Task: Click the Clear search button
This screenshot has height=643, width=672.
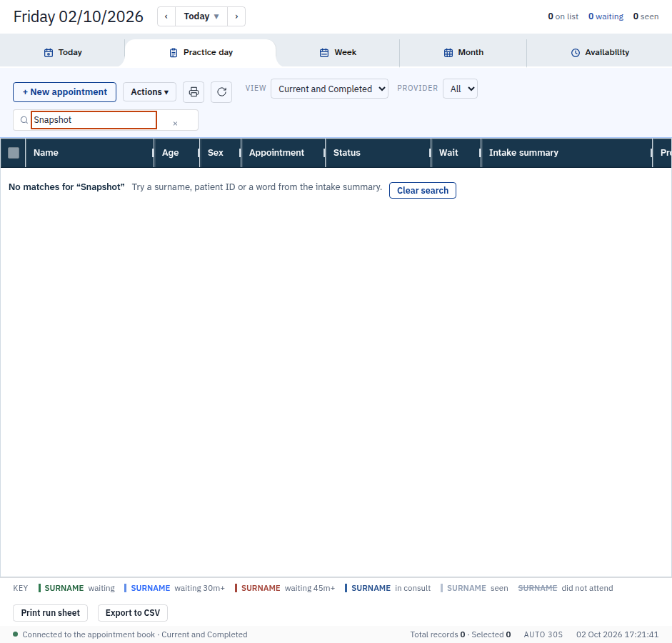Action: pos(423,190)
